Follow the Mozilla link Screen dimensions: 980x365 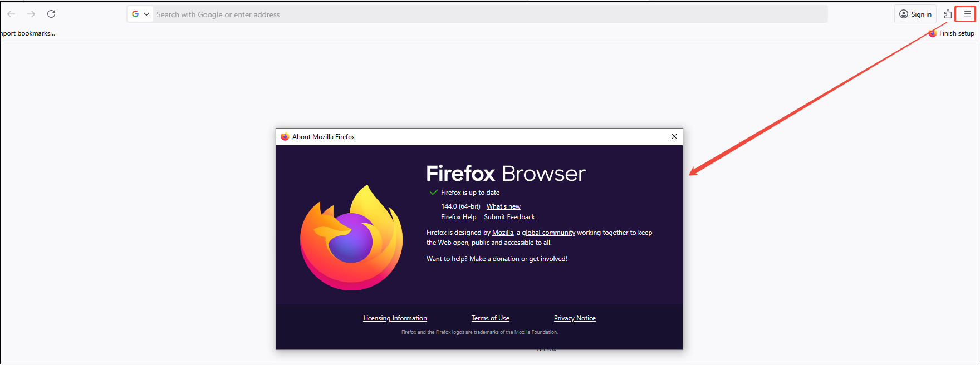(x=503, y=233)
